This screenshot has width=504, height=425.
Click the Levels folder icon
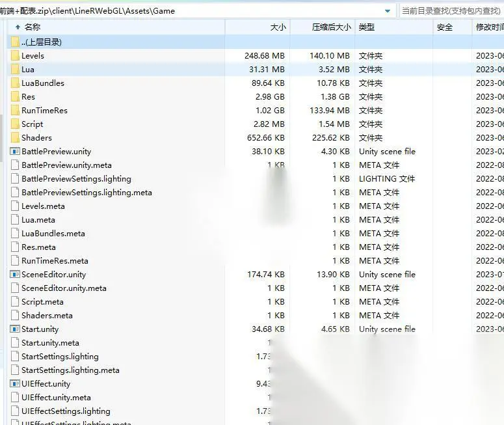(x=15, y=56)
